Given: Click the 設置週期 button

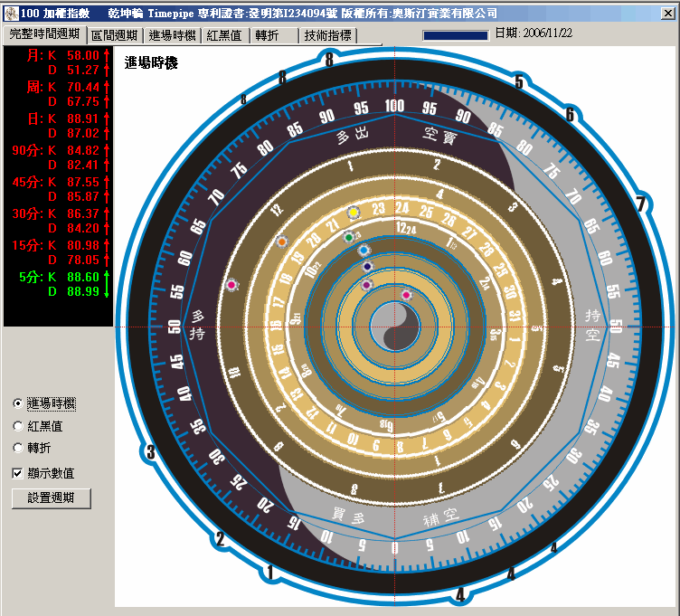Looking at the screenshot, I should [52, 498].
